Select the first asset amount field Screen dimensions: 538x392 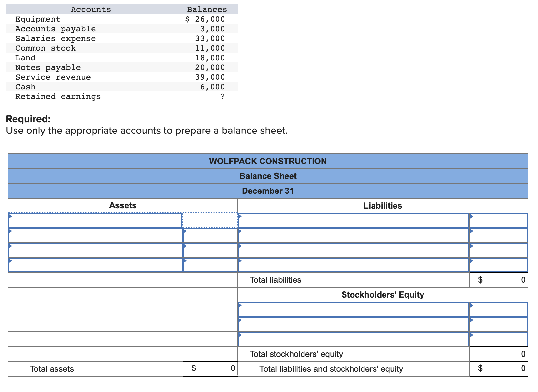[x=210, y=220]
